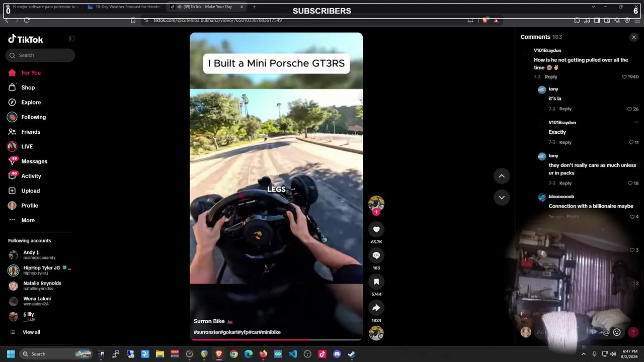Expand View all following accounts
The width and height of the screenshot is (644, 362).
tap(25, 332)
